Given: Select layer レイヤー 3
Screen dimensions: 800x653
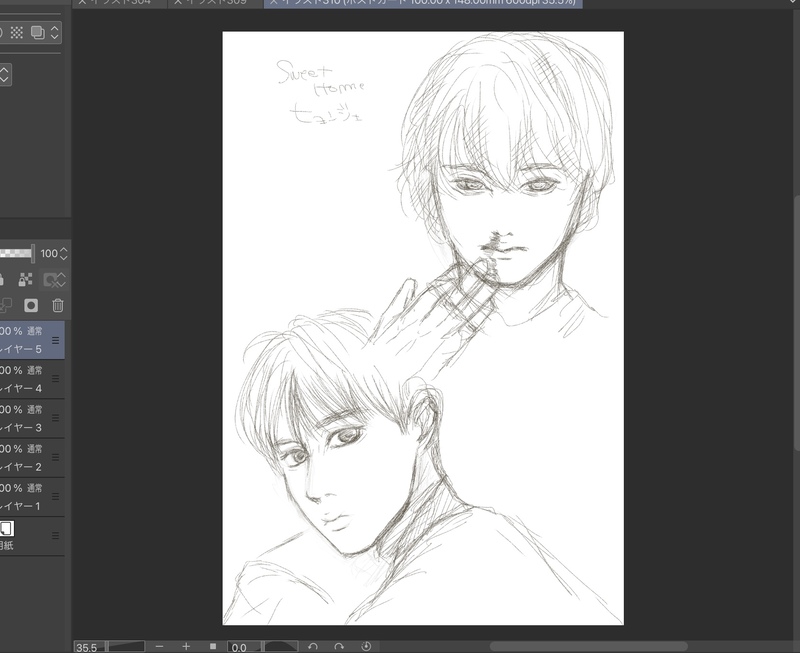Looking at the screenshot, I should pos(32,418).
